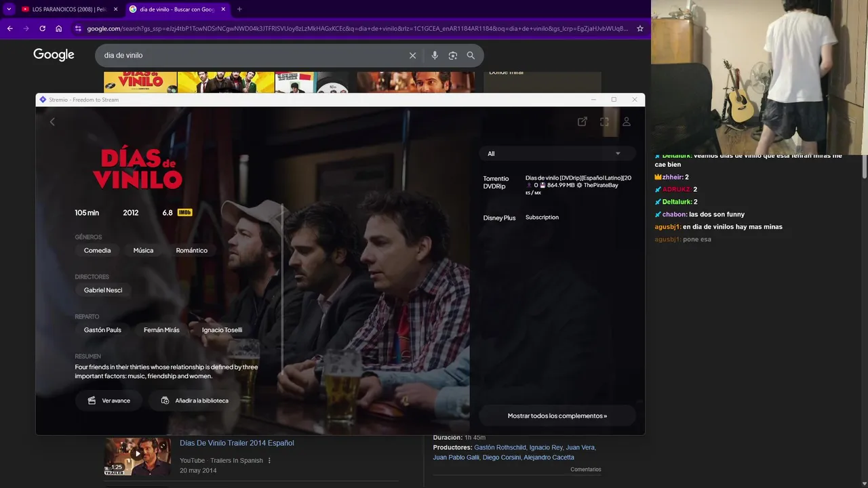Clear the Google search box
This screenshot has height=488, width=868.
click(x=412, y=56)
